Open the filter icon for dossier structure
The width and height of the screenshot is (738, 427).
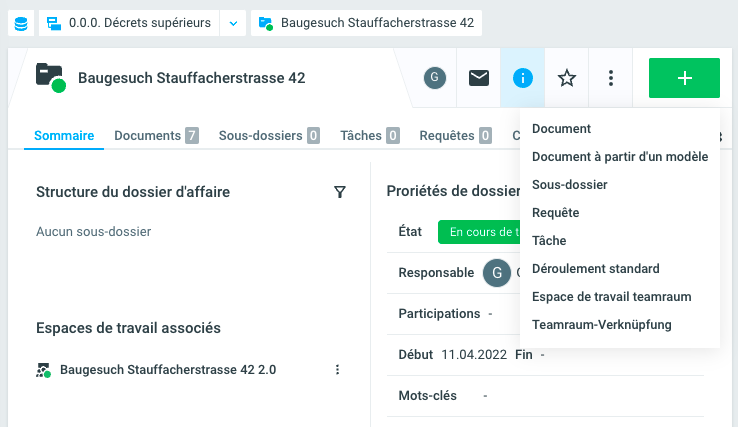(340, 192)
